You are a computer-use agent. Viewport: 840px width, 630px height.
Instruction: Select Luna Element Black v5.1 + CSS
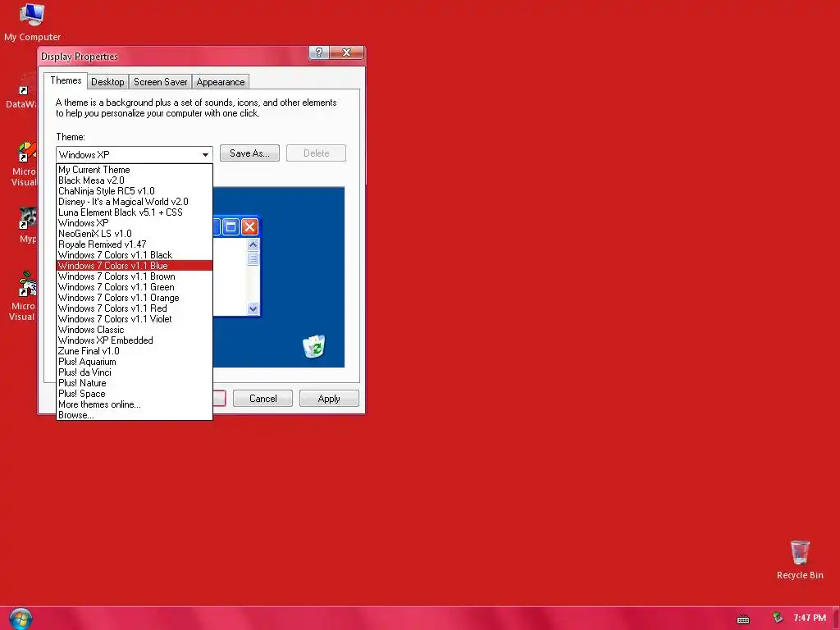point(135,212)
